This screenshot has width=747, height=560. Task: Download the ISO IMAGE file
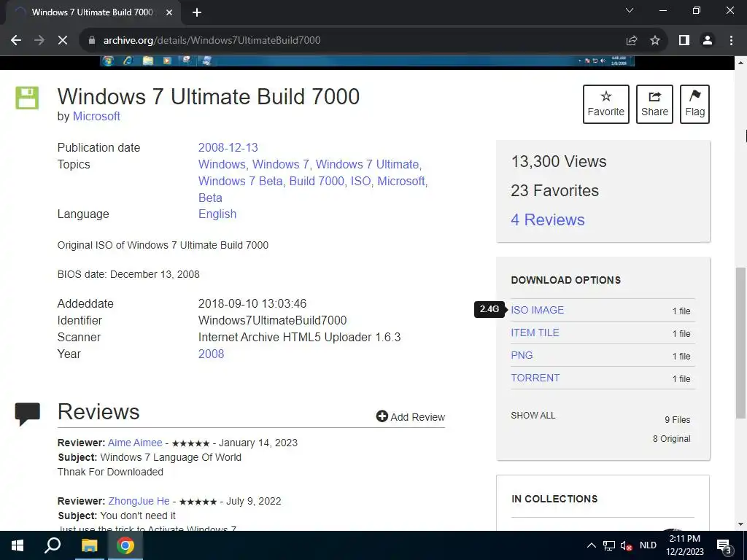point(538,310)
